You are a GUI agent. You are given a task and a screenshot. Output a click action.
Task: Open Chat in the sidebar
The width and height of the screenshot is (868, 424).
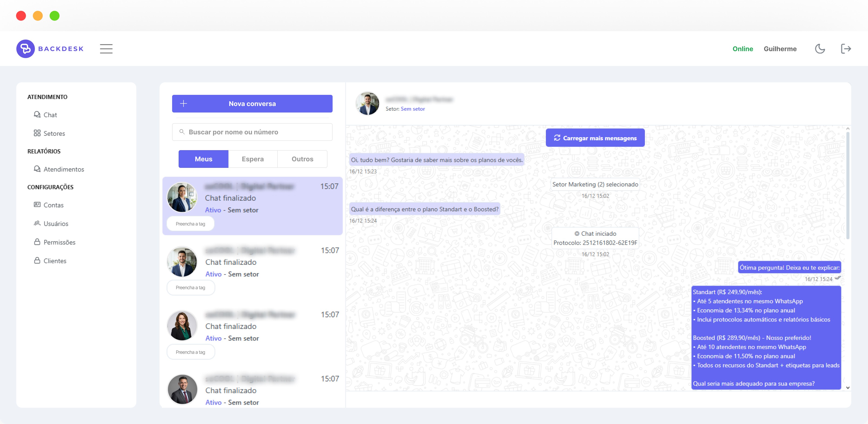tap(50, 115)
